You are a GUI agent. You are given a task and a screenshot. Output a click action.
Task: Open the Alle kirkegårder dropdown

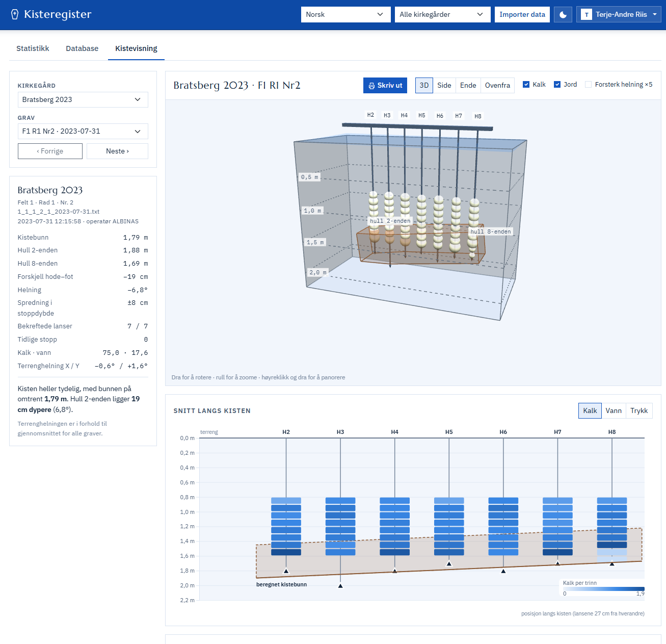point(443,14)
